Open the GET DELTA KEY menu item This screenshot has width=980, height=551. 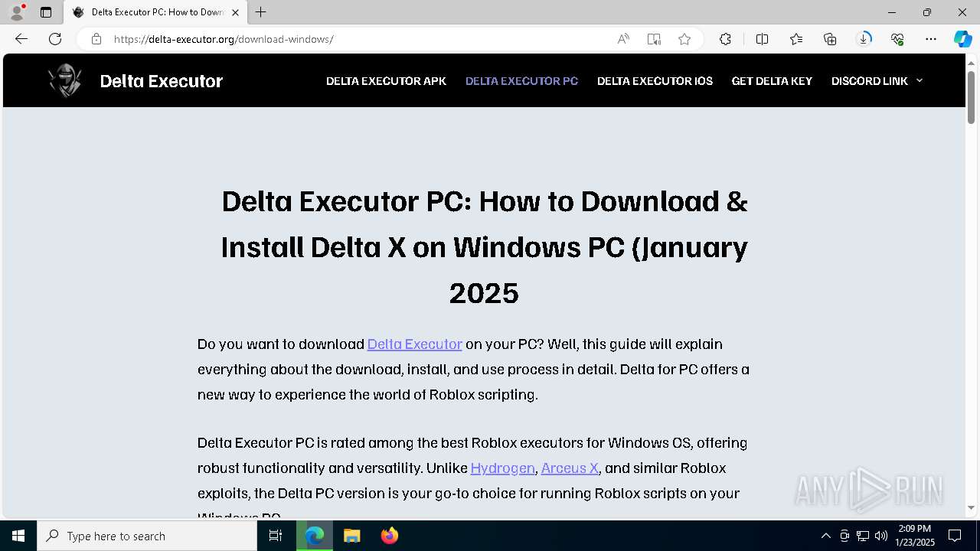click(x=772, y=81)
